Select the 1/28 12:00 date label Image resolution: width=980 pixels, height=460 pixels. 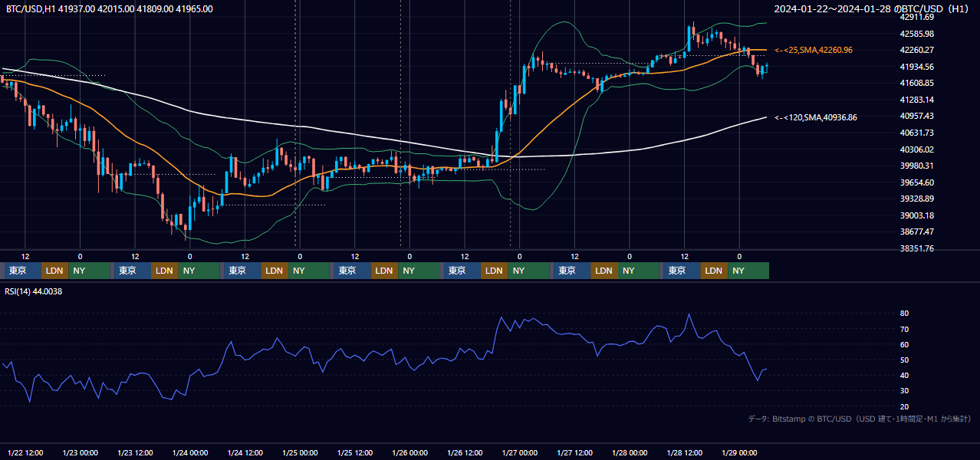pyautogui.click(x=684, y=452)
